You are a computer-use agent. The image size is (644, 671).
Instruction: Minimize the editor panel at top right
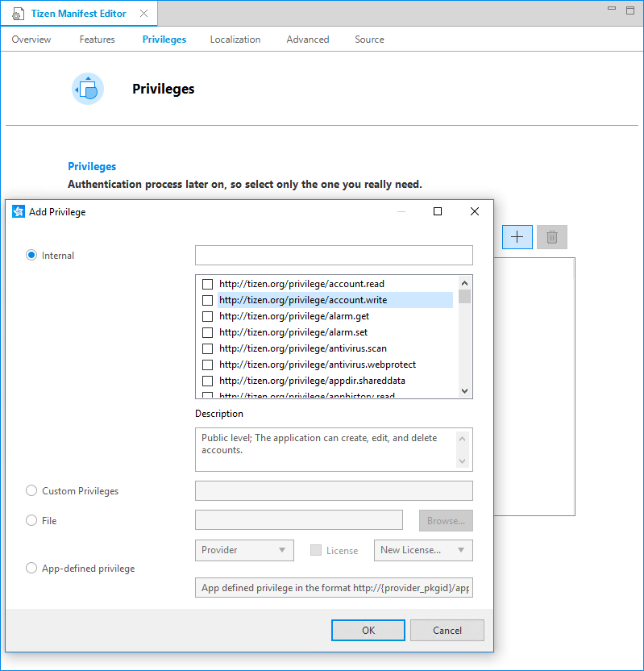pyautogui.click(x=610, y=9)
